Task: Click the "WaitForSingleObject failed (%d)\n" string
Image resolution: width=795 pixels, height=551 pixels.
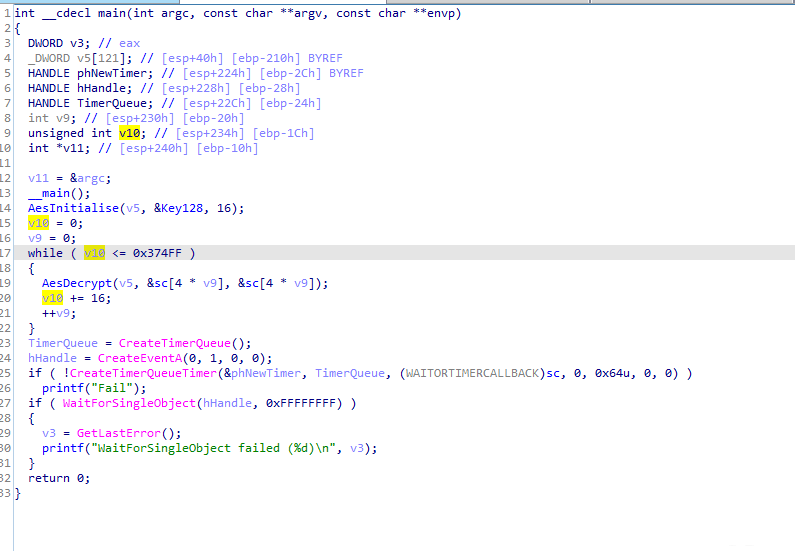Action: pyautogui.click(x=213, y=448)
